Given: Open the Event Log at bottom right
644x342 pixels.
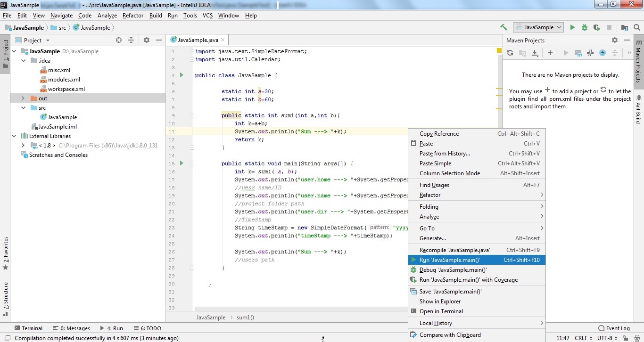Looking at the screenshot, I should [x=614, y=328].
